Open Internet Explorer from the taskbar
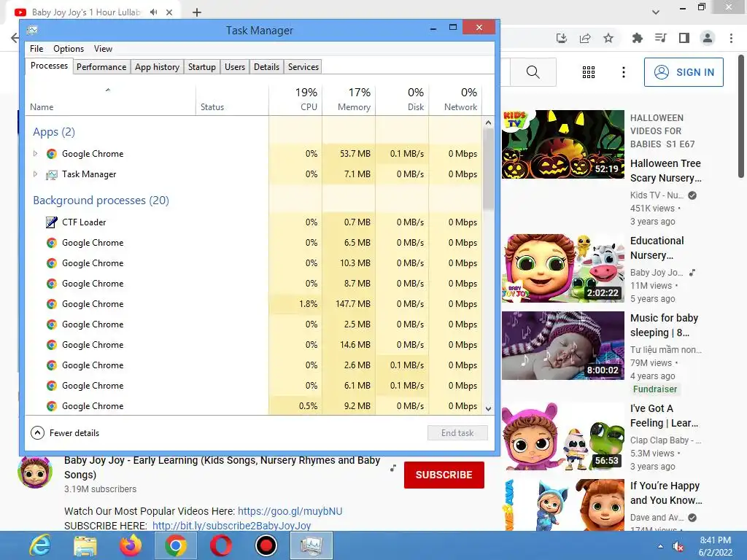Screen dimensions: 747x560 point(40,545)
